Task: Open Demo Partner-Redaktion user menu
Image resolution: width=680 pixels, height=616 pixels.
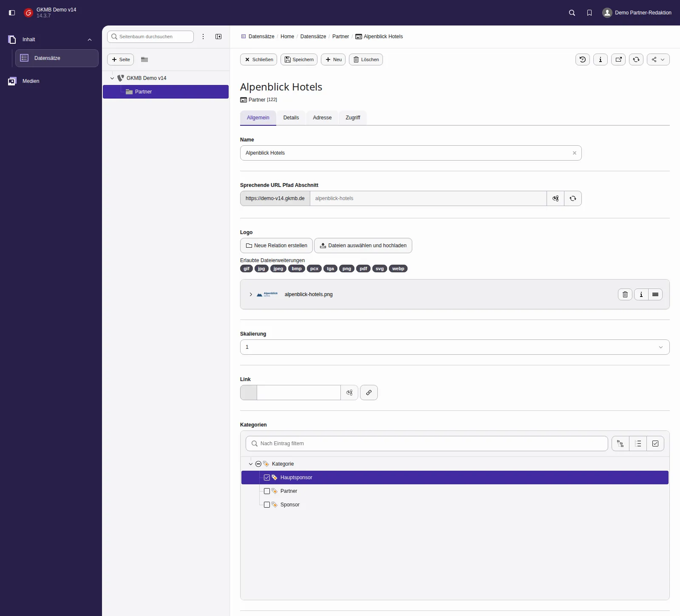Action: [x=637, y=13]
